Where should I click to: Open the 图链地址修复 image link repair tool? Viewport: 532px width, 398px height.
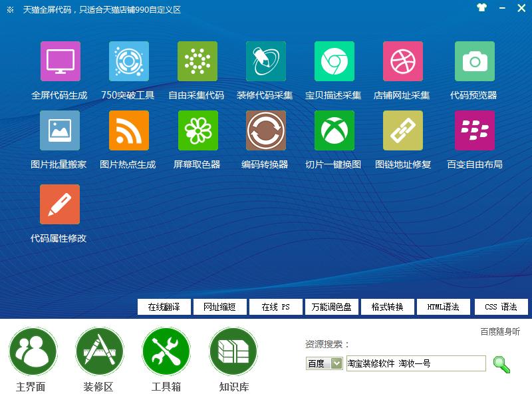tap(402, 132)
